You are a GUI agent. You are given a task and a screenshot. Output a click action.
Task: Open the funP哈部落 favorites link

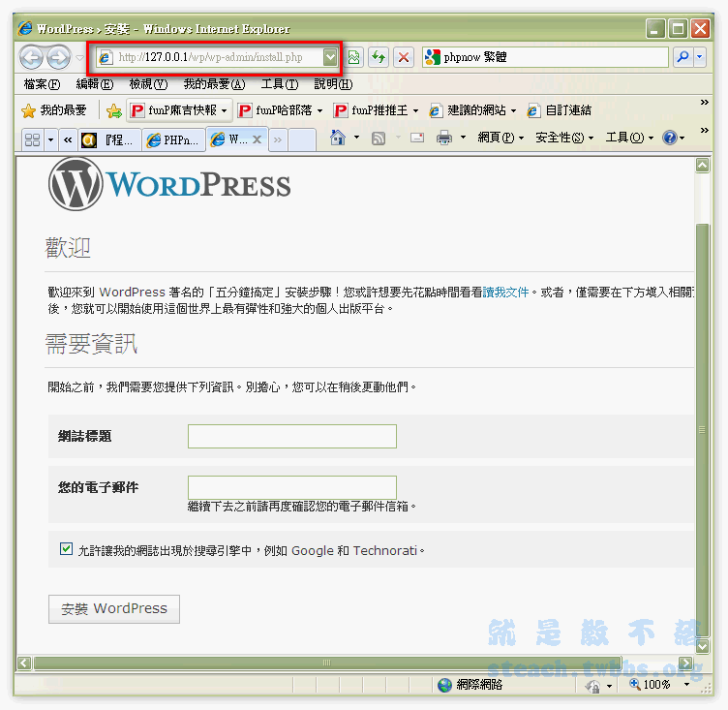point(275,110)
